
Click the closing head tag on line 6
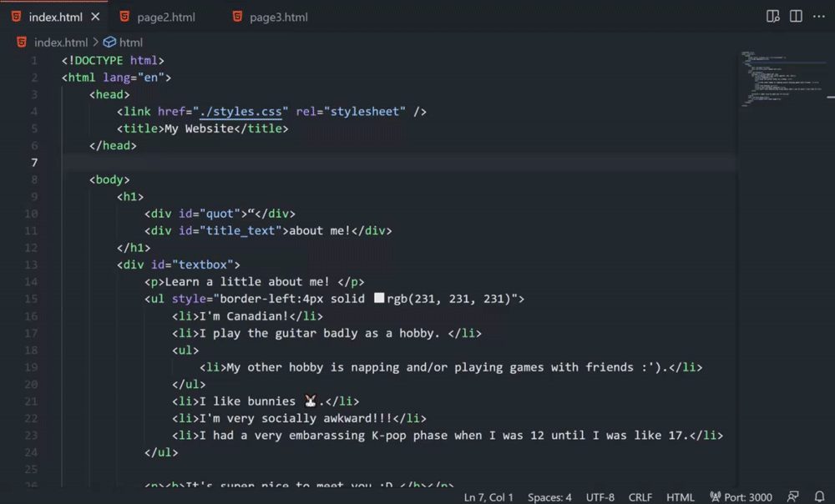point(113,146)
